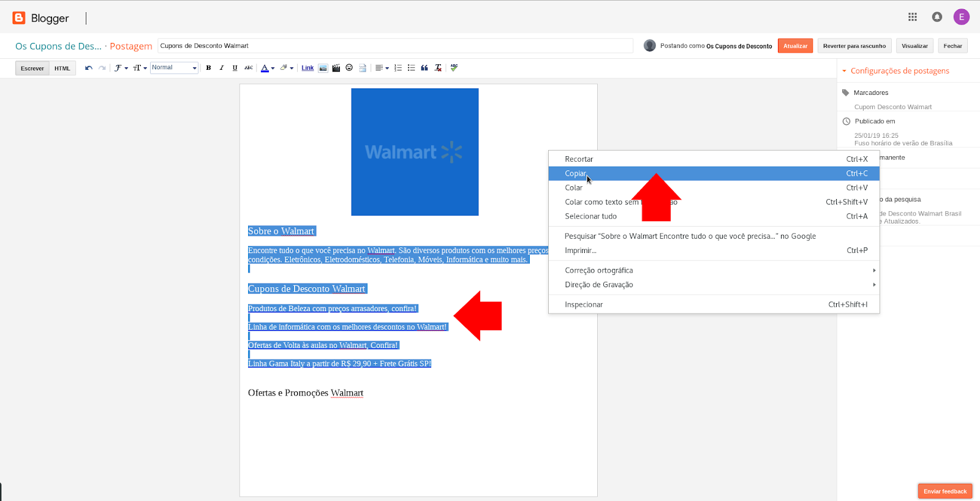
Task: Open the font family menu
Action: pos(121,68)
